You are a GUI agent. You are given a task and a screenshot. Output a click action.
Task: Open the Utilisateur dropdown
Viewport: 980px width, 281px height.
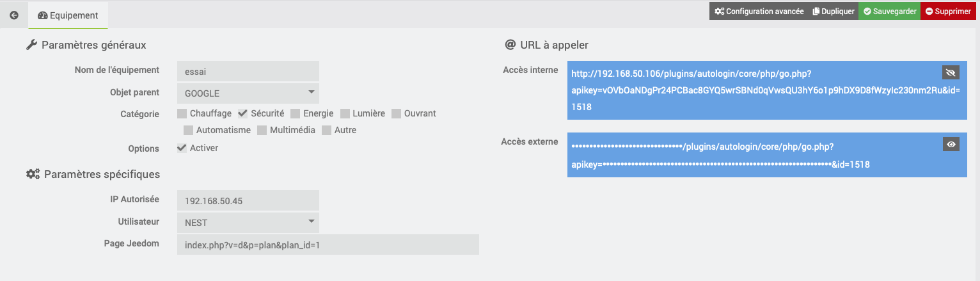coord(248,222)
